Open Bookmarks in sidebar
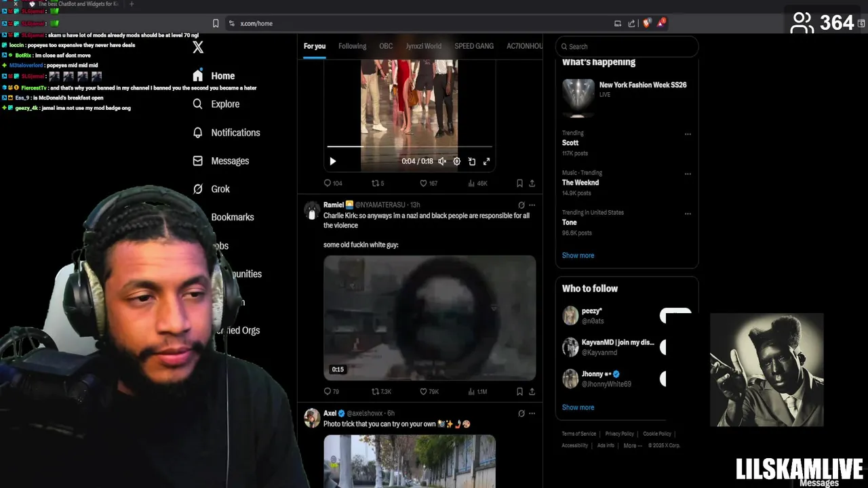 coord(232,217)
